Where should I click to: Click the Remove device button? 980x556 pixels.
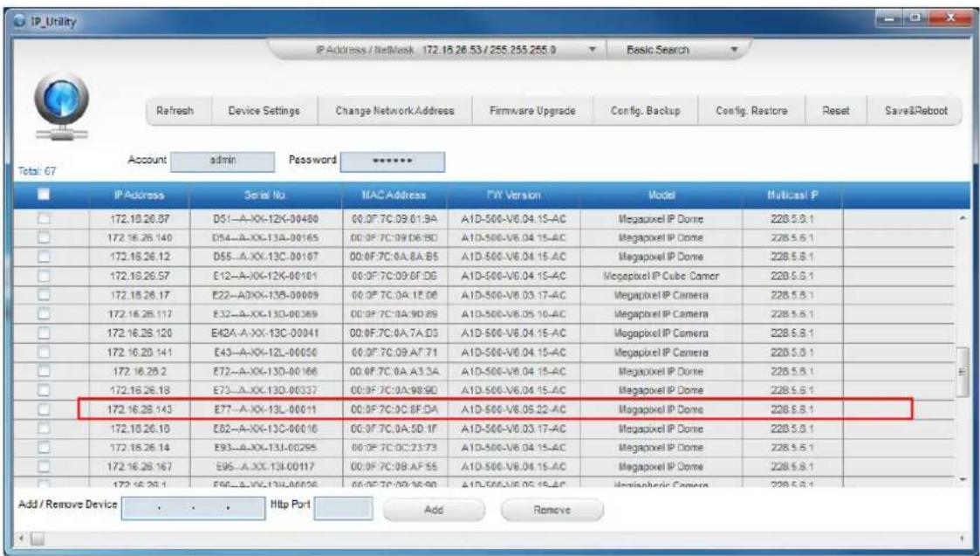[x=552, y=510]
